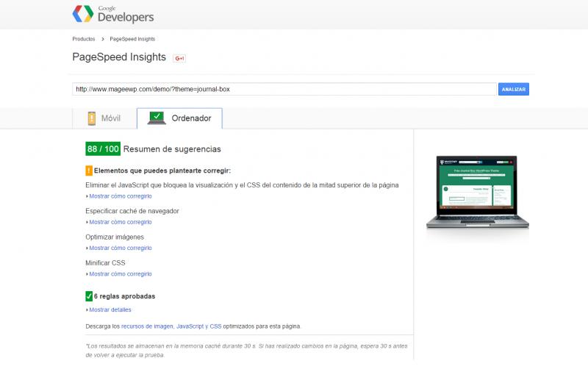Click the breadcrumb chevron separator
The width and height of the screenshot is (588, 369).
[x=102, y=39]
